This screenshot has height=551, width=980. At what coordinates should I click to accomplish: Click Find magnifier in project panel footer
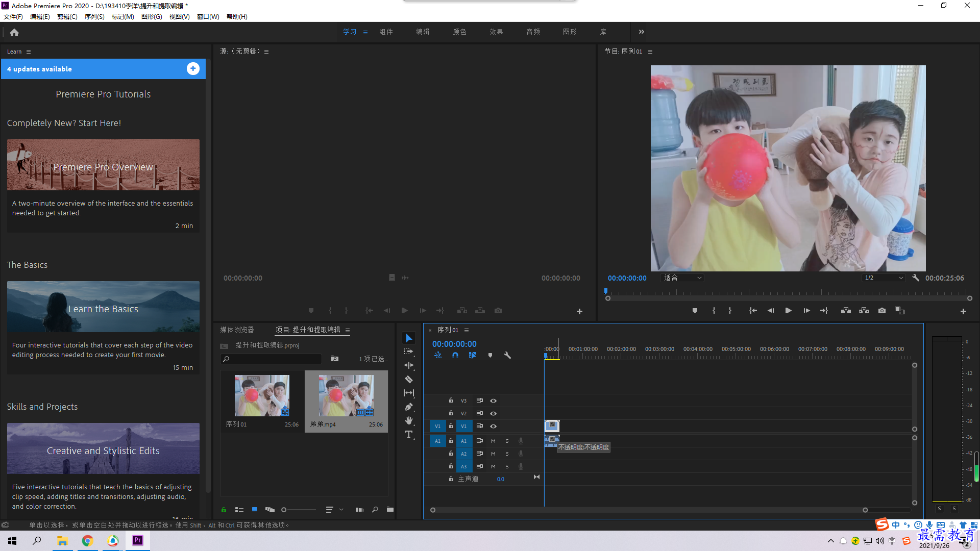pos(375,510)
